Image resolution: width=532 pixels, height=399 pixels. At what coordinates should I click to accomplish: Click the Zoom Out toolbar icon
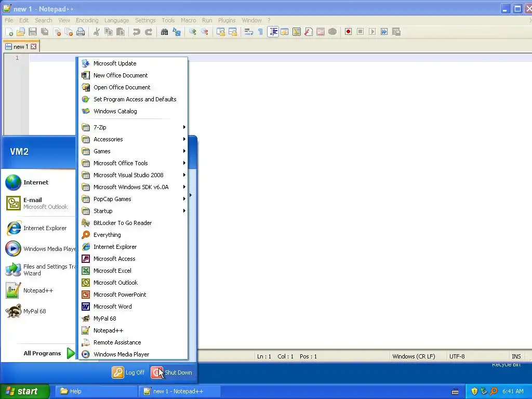[205, 32]
